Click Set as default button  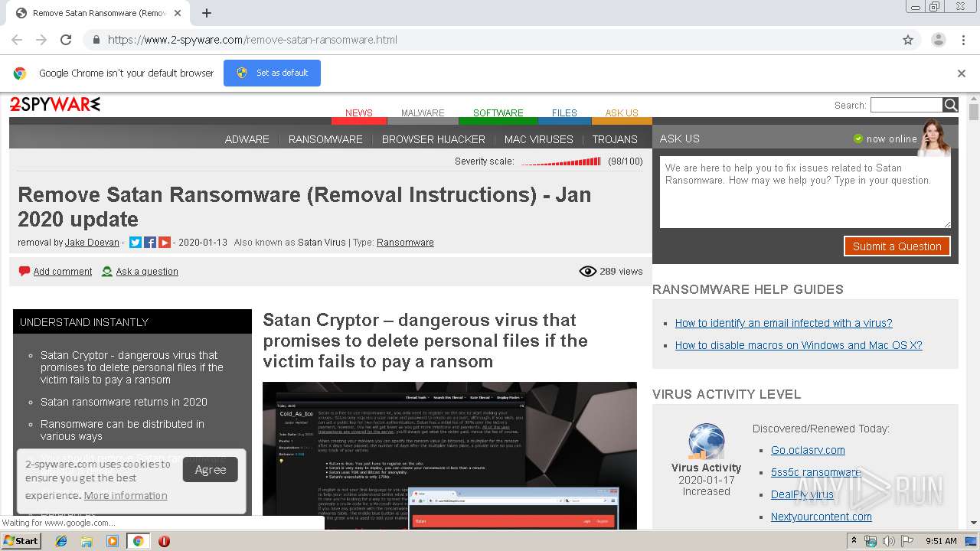pyautogui.click(x=272, y=73)
